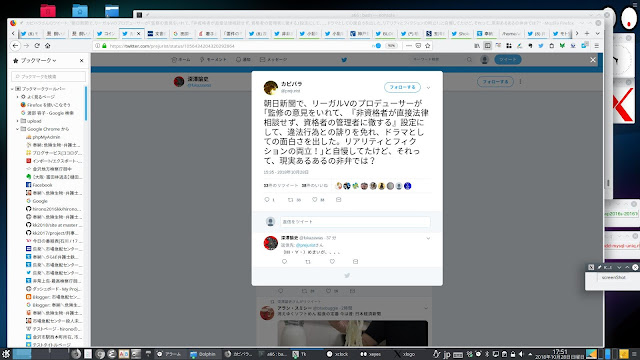Viewport: 640px width, 360px height.
Task: Expand the よく見るページ folder
Action: 18,97
